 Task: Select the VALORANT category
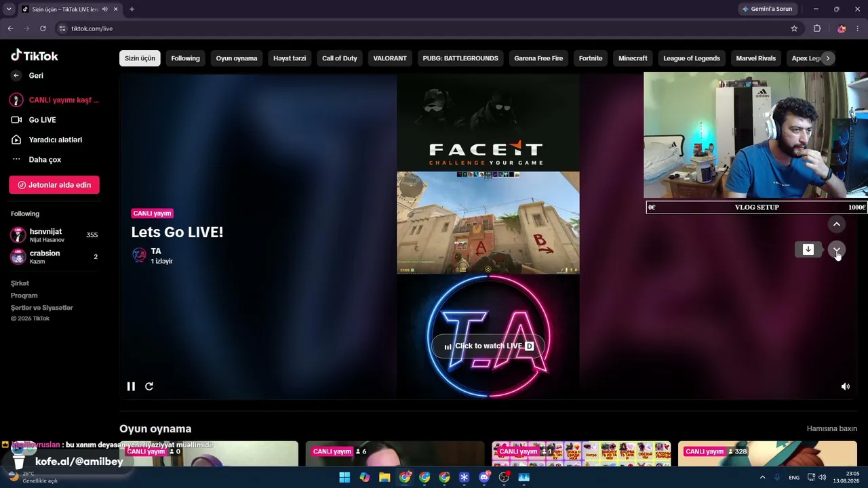point(390,58)
